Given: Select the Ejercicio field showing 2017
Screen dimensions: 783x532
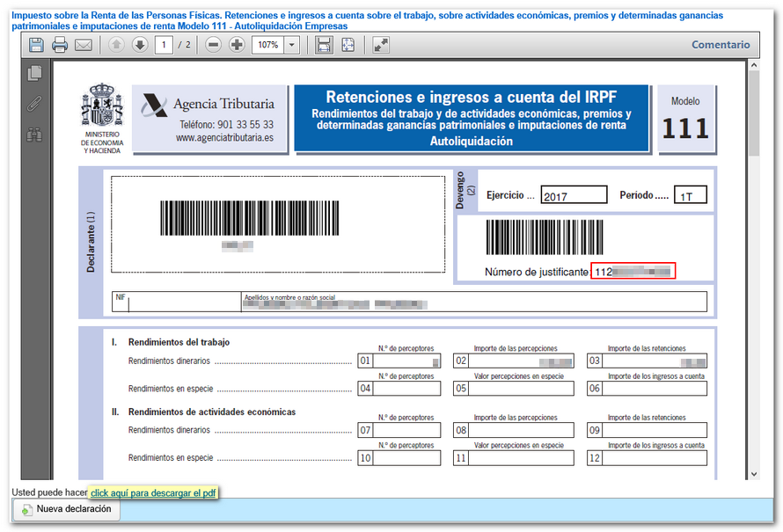Looking at the screenshot, I should [574, 194].
